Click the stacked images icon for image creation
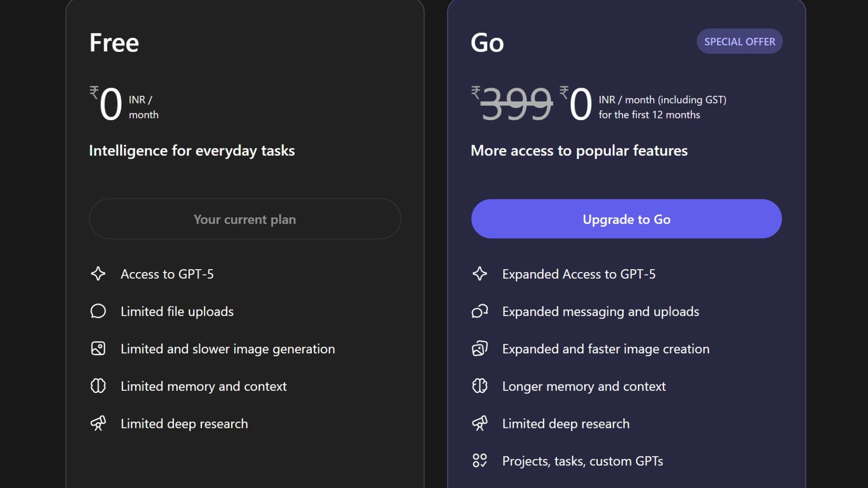The height and width of the screenshot is (488, 868). 480,348
